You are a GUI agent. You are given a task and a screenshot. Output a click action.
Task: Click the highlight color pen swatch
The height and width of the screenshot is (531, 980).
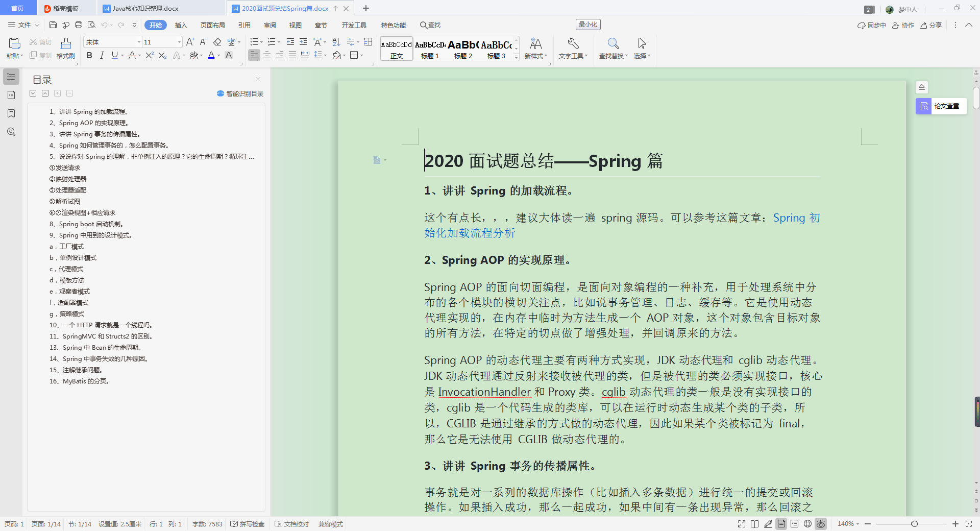193,55
